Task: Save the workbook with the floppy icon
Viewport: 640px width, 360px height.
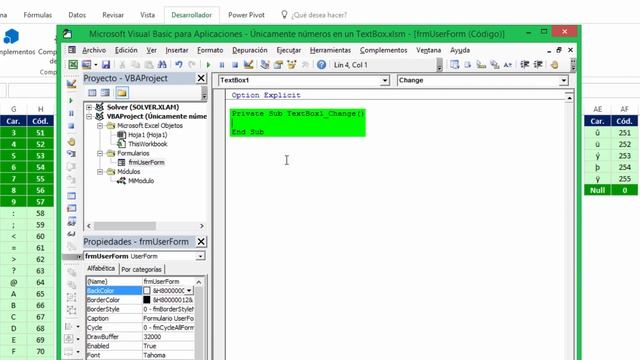Action: 106,64
